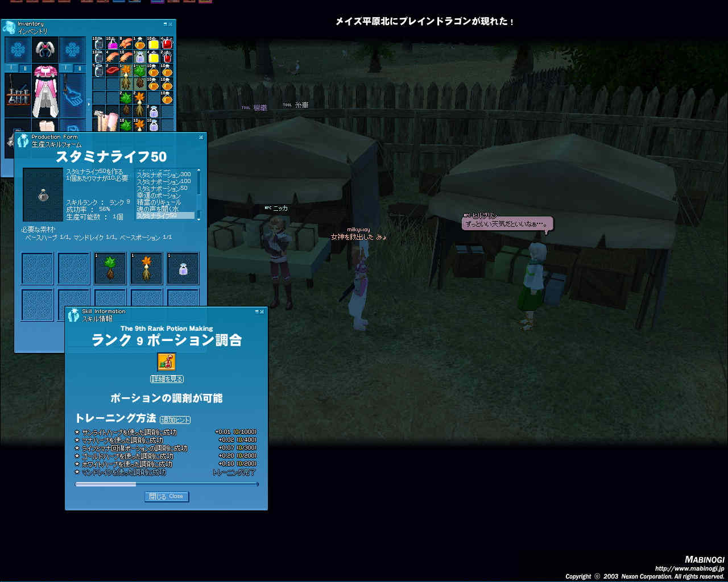
Task: Click the skill training progress bar
Action: pyautogui.click(x=167, y=484)
